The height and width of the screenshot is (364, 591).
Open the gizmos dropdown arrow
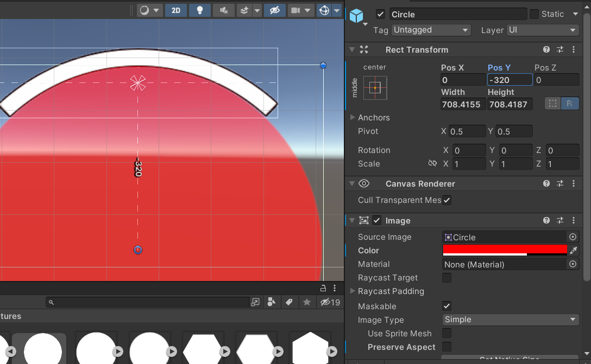click(x=337, y=10)
